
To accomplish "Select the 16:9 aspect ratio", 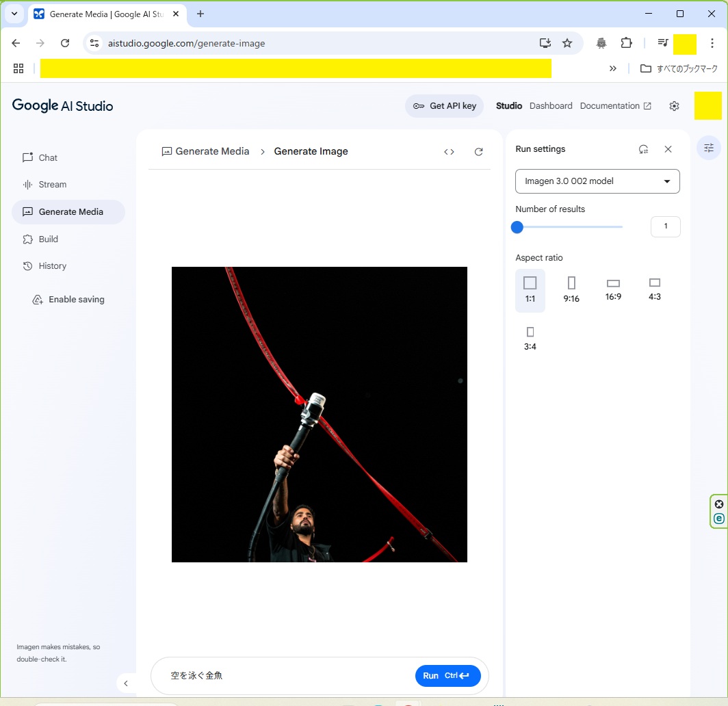I will pyautogui.click(x=613, y=289).
